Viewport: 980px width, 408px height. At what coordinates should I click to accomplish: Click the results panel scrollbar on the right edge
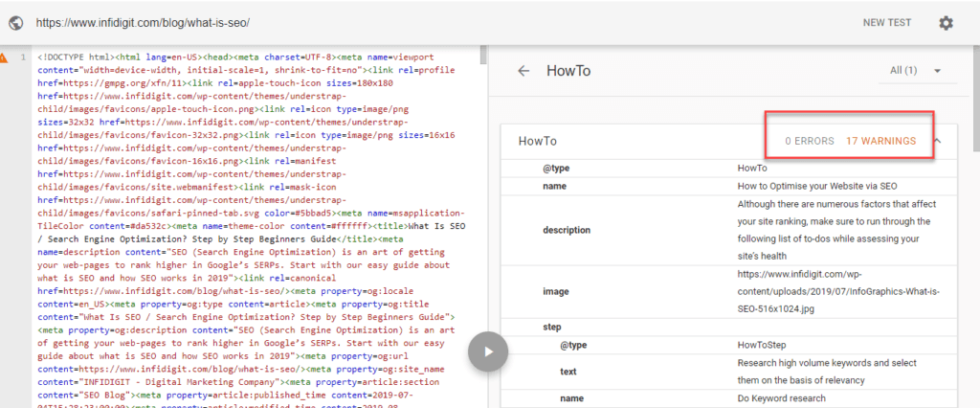point(975,98)
